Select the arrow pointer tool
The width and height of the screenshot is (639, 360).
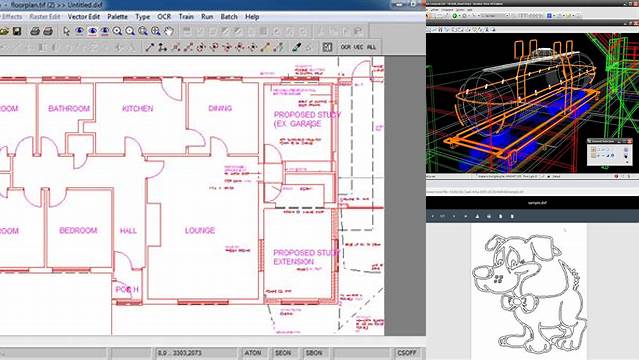66,31
